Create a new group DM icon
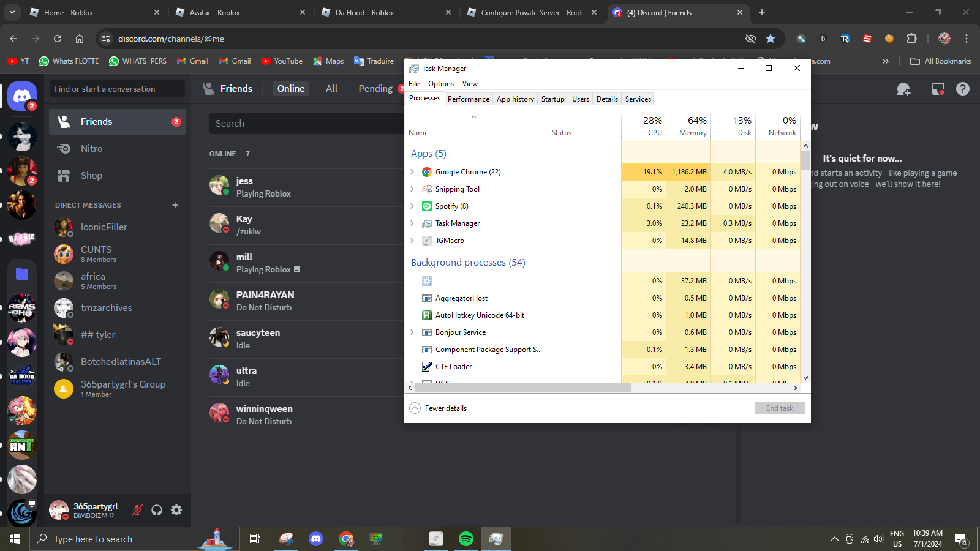 (x=903, y=89)
